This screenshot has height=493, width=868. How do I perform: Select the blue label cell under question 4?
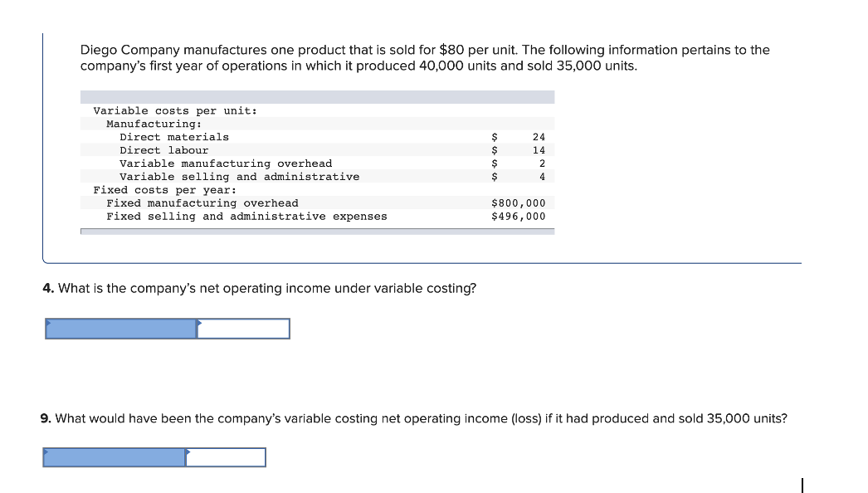tap(121, 329)
